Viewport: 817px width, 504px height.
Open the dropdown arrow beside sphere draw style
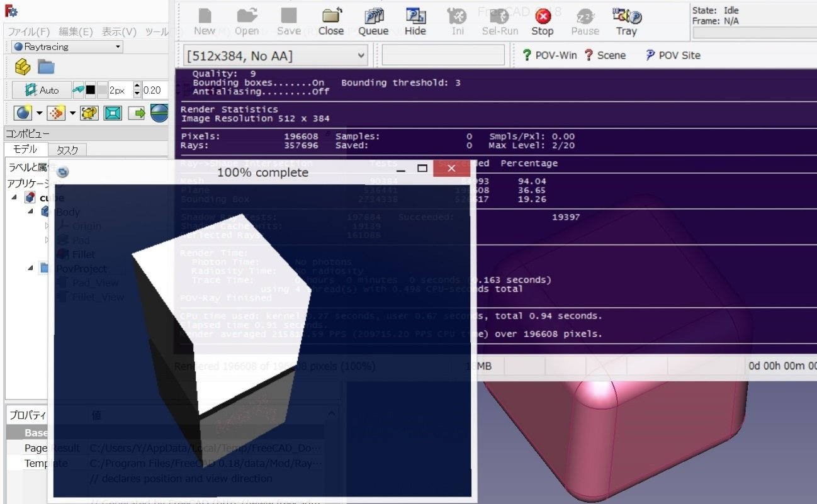click(39, 113)
